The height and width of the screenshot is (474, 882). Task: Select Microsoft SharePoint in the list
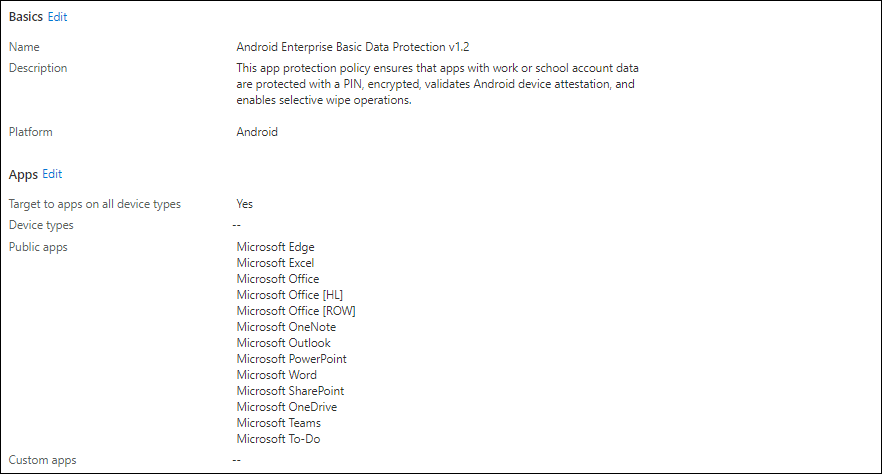coord(290,391)
